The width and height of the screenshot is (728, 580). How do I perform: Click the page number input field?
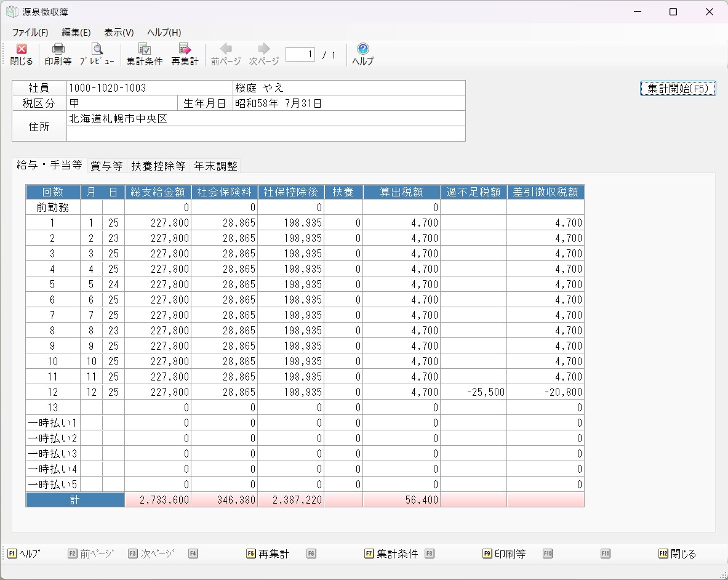click(300, 55)
